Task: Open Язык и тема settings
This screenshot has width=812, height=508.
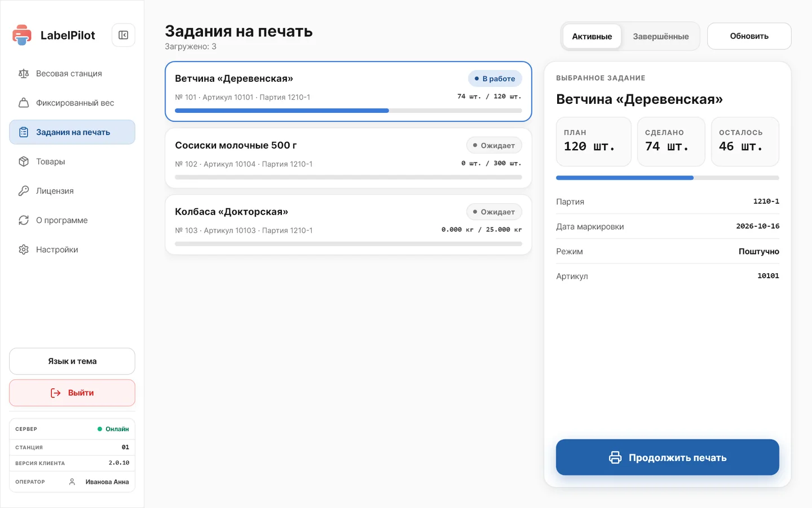Action: (72, 361)
